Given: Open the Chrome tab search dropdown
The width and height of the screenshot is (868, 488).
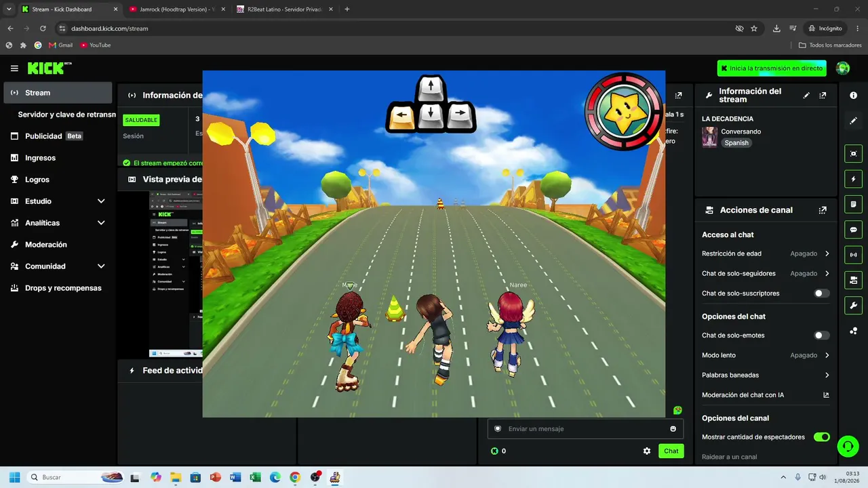Looking at the screenshot, I should pos(9,9).
